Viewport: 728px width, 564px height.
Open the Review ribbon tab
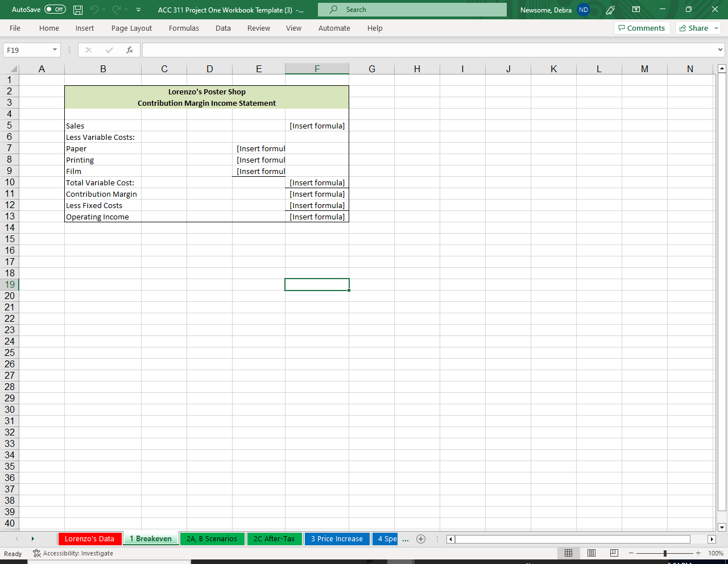pos(259,28)
